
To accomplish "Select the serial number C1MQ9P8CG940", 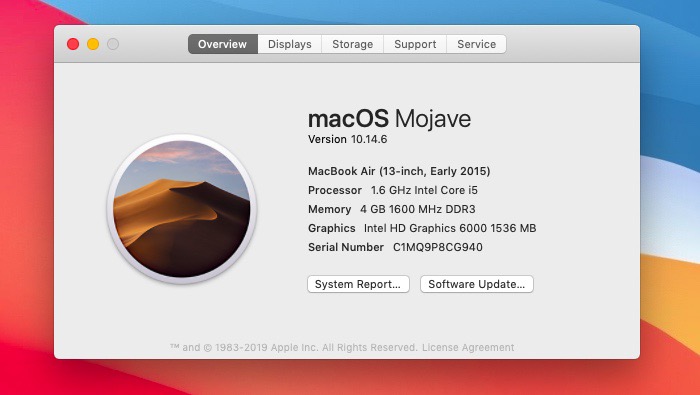I will [x=438, y=247].
